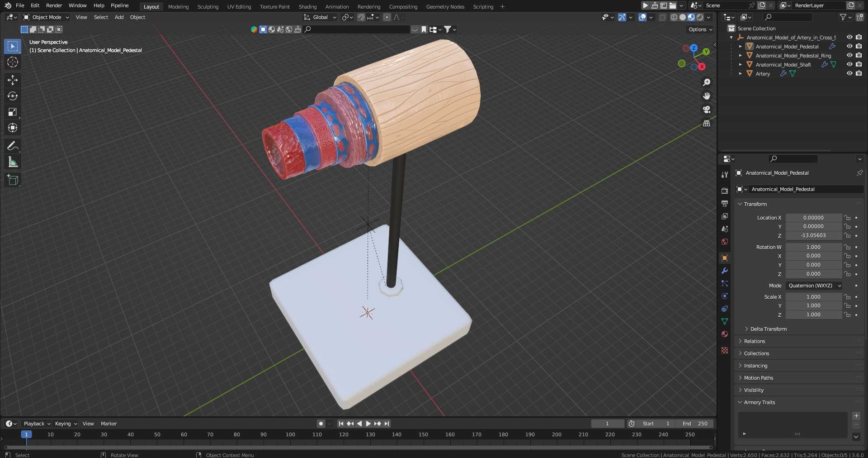The image size is (868, 458).
Task: Select the Move tool
Action: click(13, 80)
